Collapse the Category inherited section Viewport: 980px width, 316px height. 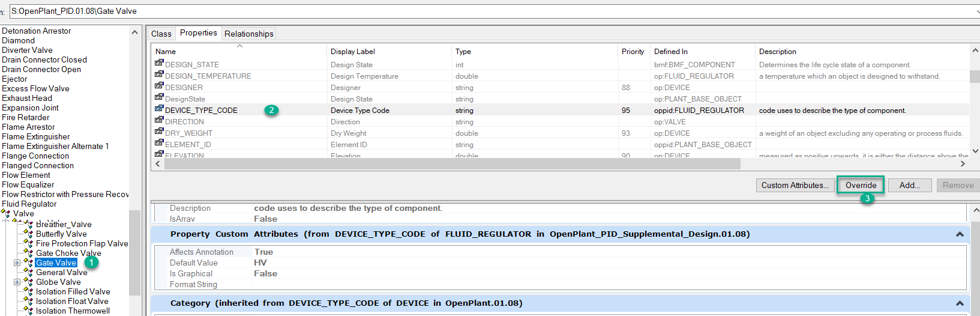959,303
